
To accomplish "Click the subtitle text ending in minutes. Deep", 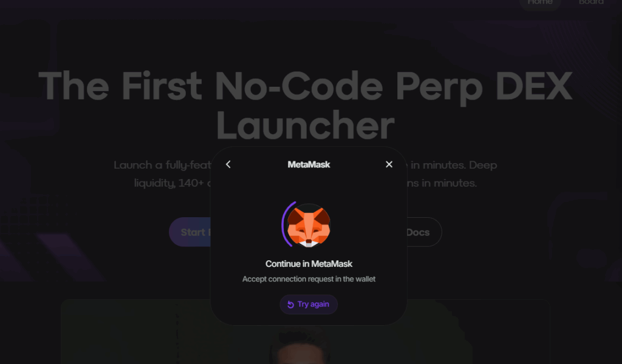I will click(x=452, y=165).
